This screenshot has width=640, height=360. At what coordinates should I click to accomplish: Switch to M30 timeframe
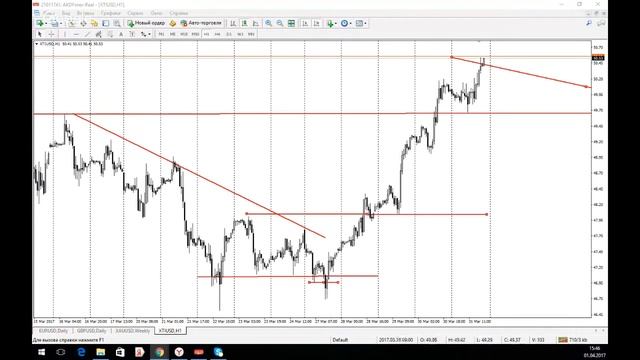point(195,34)
